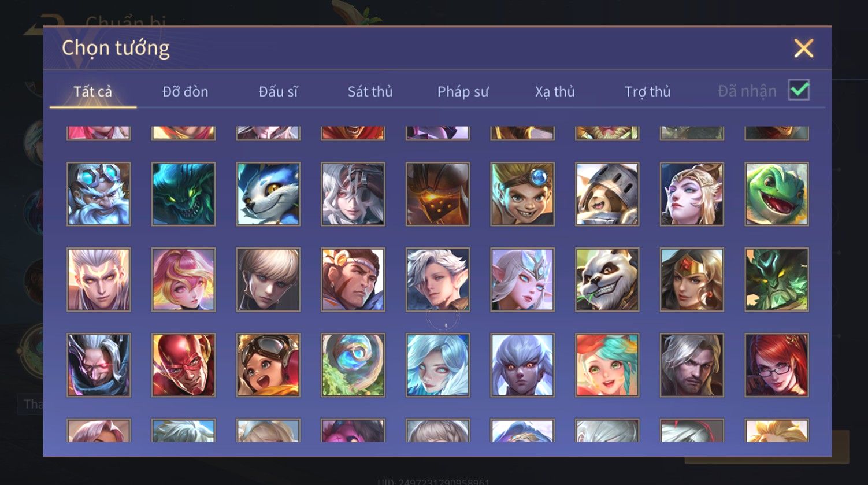868x485 pixels.
Task: Pick the panda hero chewing bamboo
Action: 607,280
